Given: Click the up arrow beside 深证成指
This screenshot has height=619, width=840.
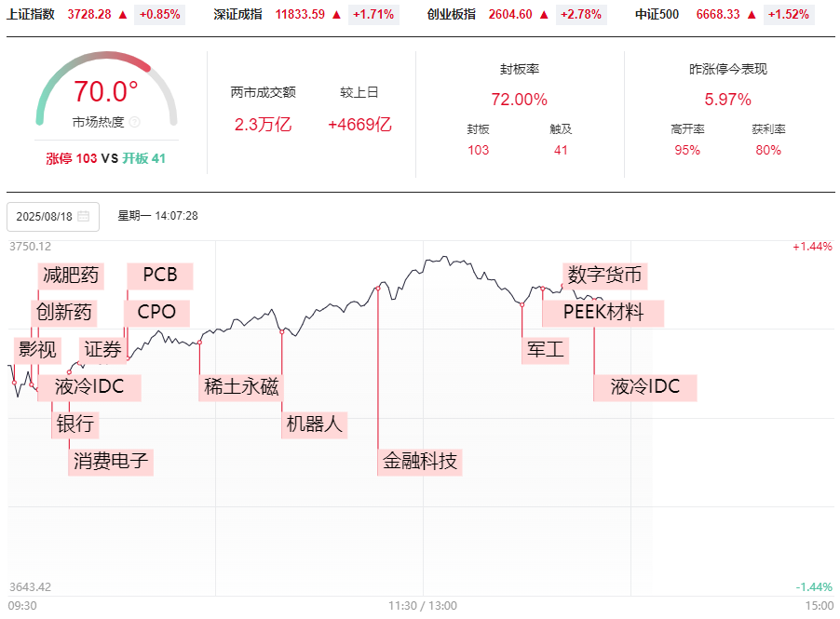Looking at the screenshot, I should (x=338, y=15).
